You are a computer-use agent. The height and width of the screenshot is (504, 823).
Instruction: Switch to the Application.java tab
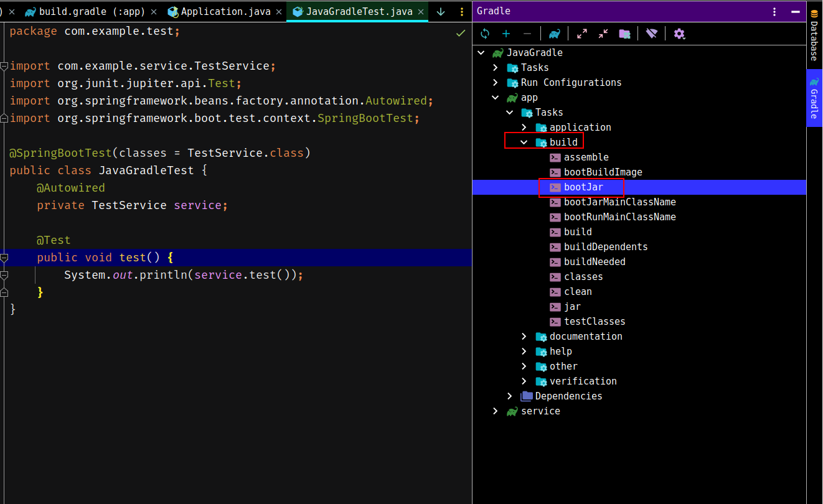tap(225, 11)
